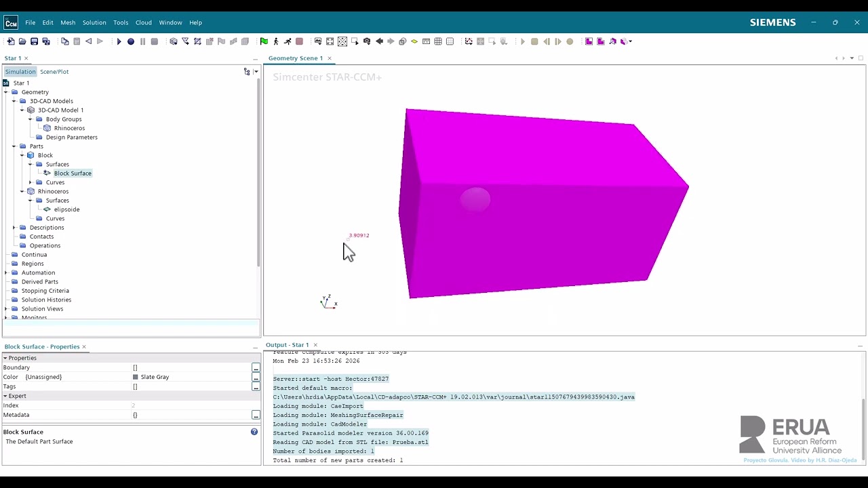Open the create scene/plot icon dropdown

(x=318, y=41)
